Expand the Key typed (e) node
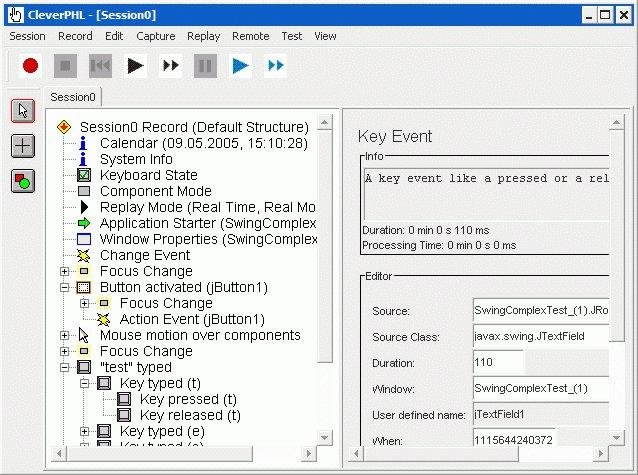Image resolution: width=638 pixels, height=475 pixels. click(x=84, y=431)
